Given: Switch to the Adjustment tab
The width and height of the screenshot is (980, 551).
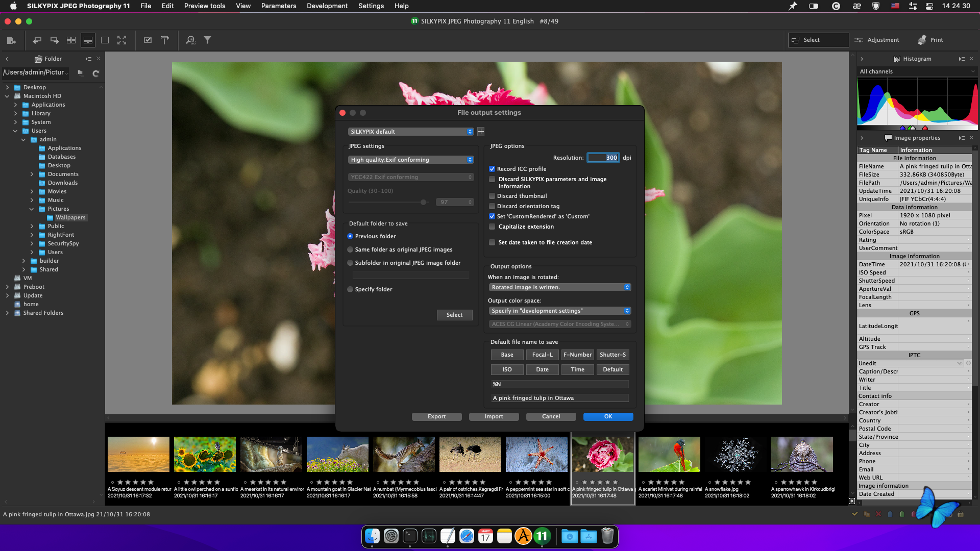Looking at the screenshot, I should pos(877,40).
